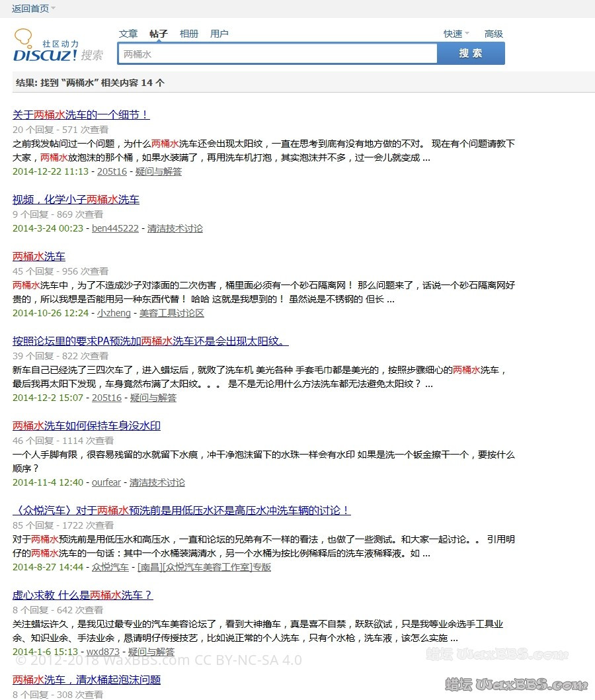The width and height of the screenshot is (595, 700).
Task: View author ourfear's profile
Action: (x=106, y=482)
